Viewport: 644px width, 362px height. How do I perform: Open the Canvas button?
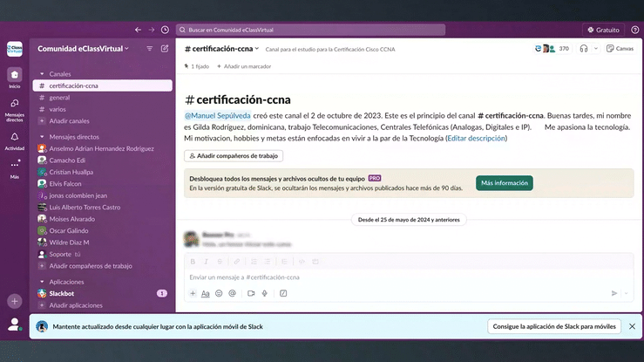[x=620, y=49]
